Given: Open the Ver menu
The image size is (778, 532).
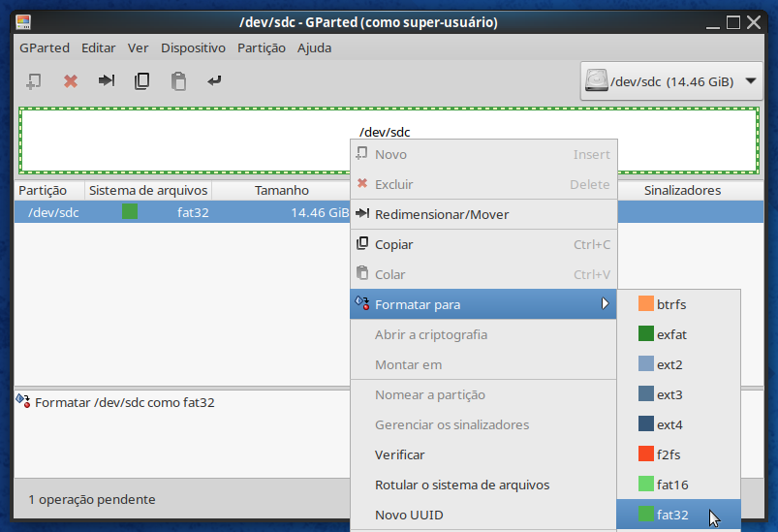Looking at the screenshot, I should click(138, 48).
